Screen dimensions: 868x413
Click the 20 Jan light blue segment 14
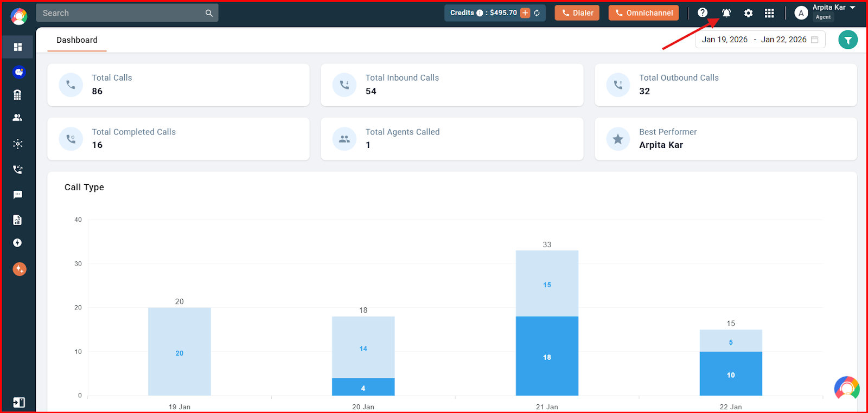click(x=363, y=347)
